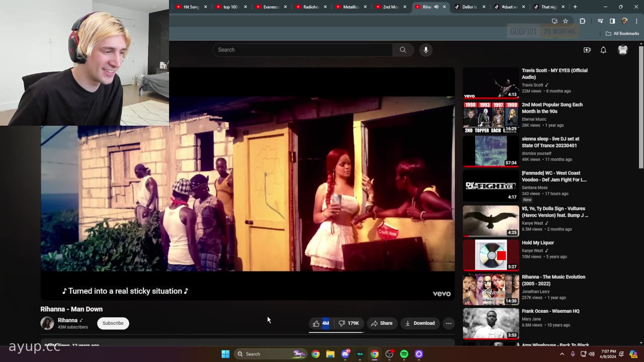
Task: Click the Eternal Music channel name
Action: pyautogui.click(x=534, y=119)
